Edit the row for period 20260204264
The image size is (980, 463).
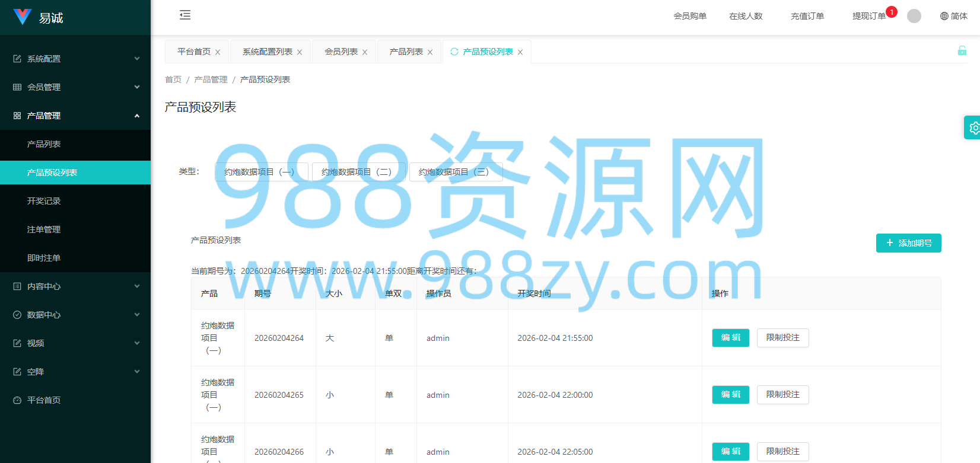point(730,338)
